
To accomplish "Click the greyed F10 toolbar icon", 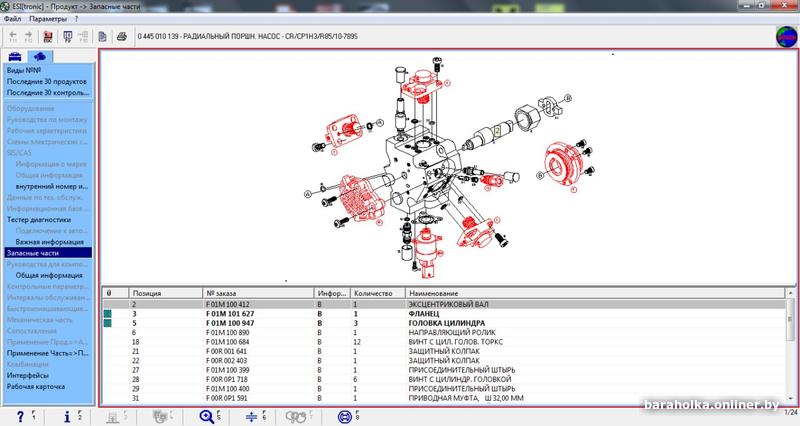I will 83,36.
